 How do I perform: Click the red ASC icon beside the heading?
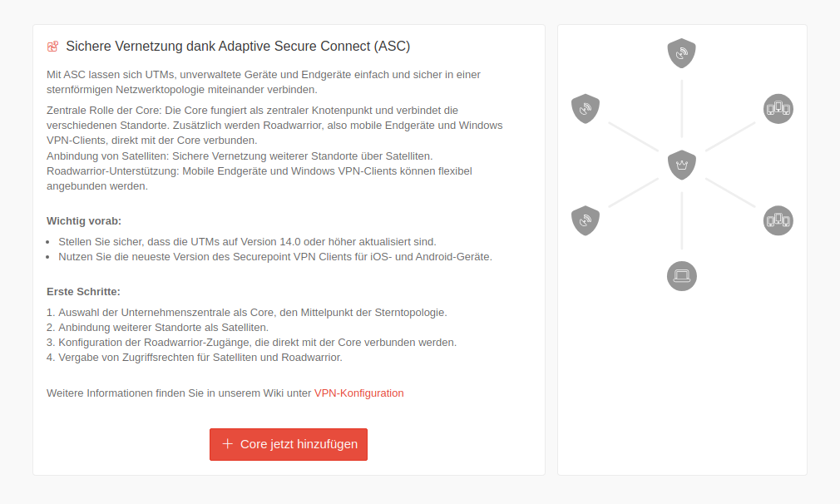point(53,47)
